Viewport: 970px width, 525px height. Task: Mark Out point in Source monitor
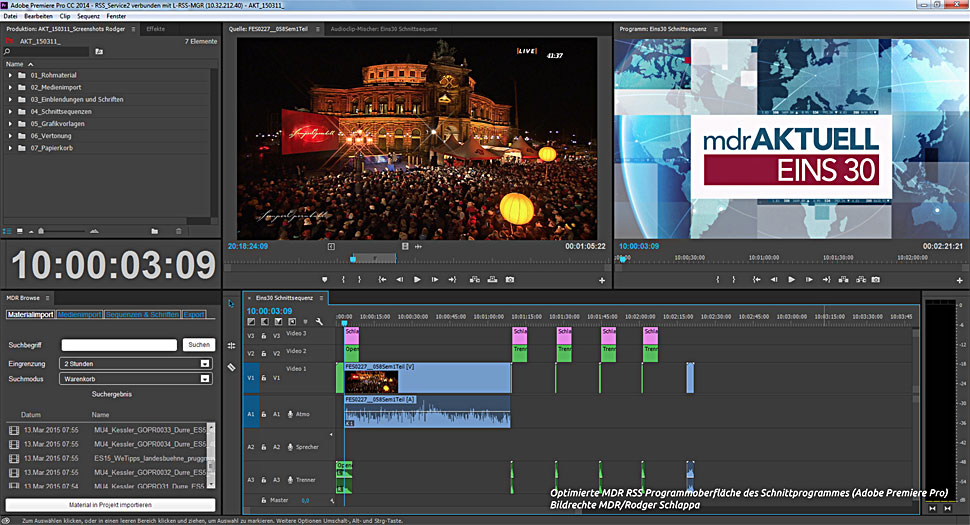click(x=359, y=280)
